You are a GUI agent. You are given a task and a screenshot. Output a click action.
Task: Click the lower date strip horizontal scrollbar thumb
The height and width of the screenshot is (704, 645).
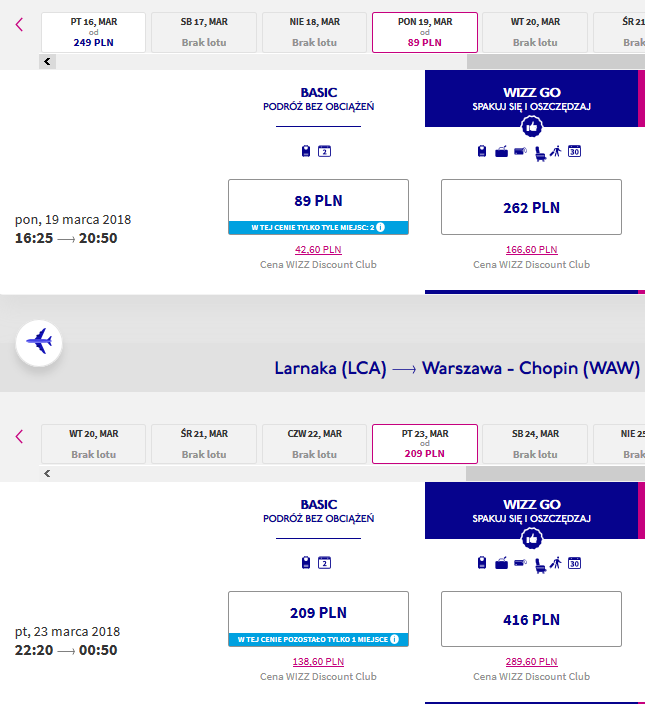(556, 473)
